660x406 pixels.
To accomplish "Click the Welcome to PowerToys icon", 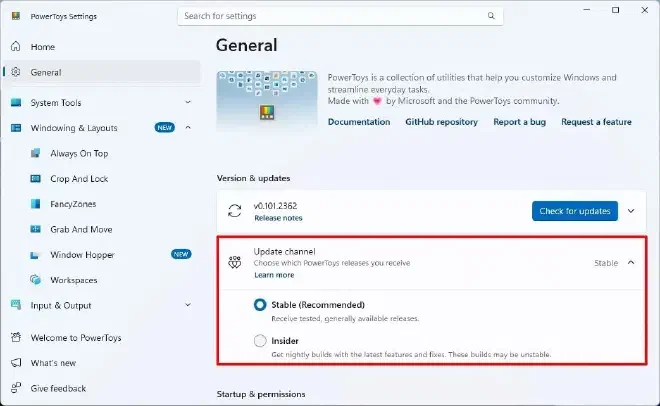I will coord(16,337).
